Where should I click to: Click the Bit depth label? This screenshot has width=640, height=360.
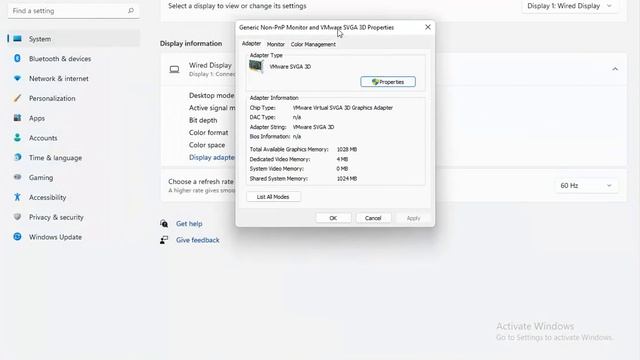(203, 120)
